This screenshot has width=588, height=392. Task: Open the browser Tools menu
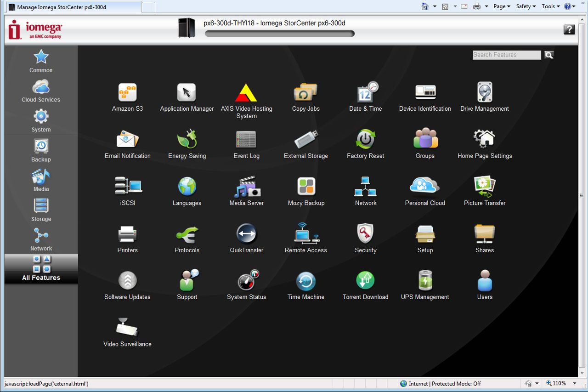(551, 6)
